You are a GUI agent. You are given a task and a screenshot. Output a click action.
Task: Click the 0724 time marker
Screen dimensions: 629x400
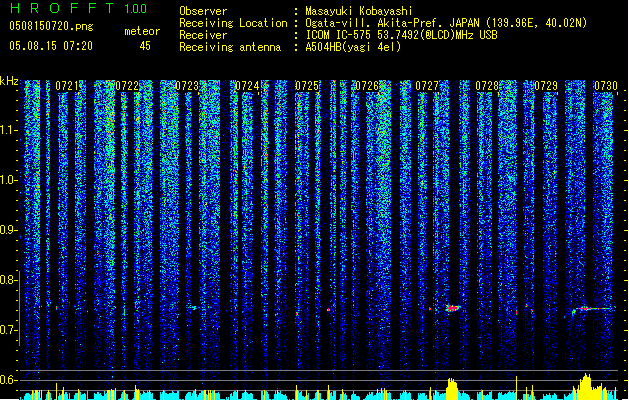[x=247, y=86]
